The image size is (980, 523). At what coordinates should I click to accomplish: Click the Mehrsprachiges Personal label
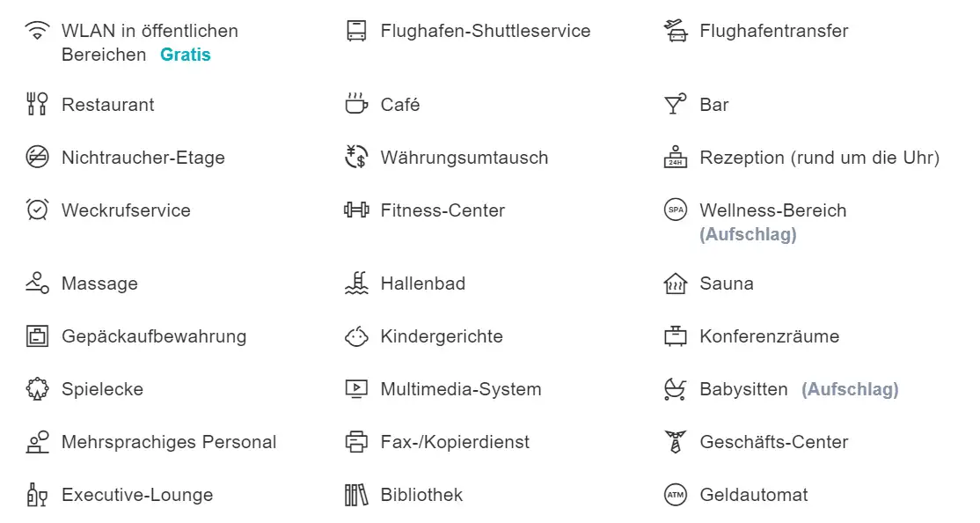pos(169,442)
